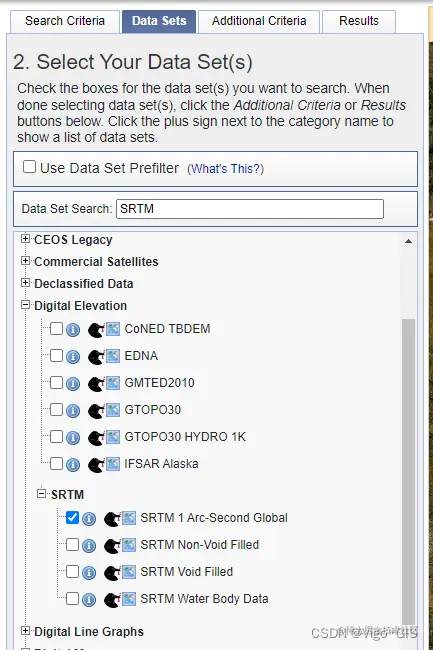Collapse the SRTM subcategory
Screen dimensions: 433x650
41,493
